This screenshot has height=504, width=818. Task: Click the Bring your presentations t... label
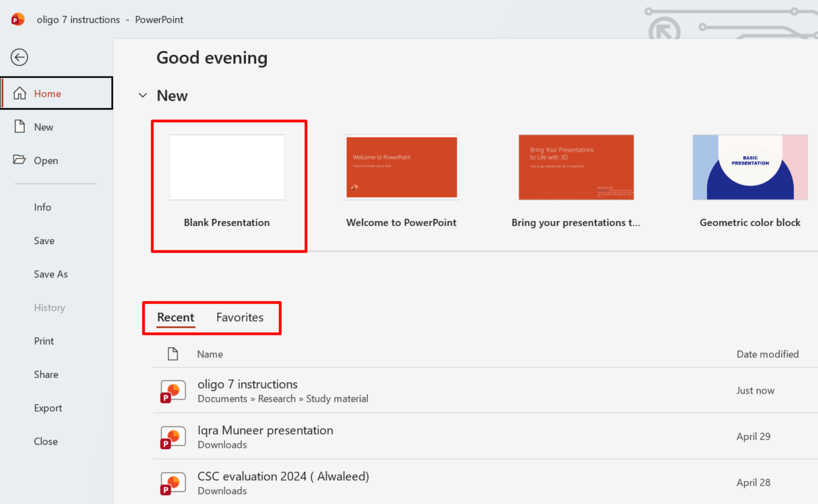click(576, 222)
